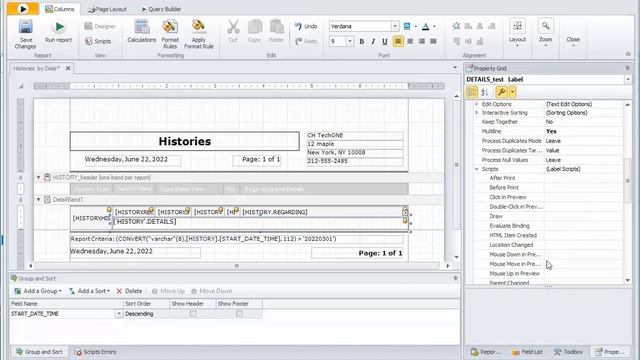Viewport: 640px width, 360px height.
Task: Open the Field List panel tab
Action: pyautogui.click(x=527, y=352)
